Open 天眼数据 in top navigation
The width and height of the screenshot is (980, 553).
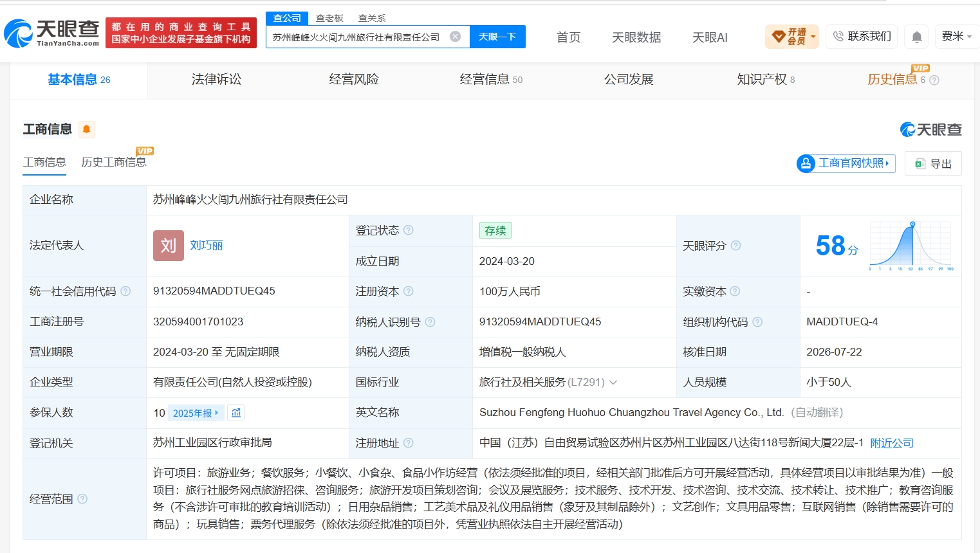pyautogui.click(x=636, y=37)
